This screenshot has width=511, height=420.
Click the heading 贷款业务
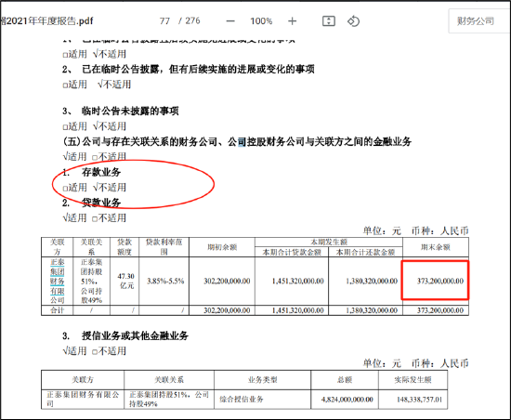(x=101, y=203)
